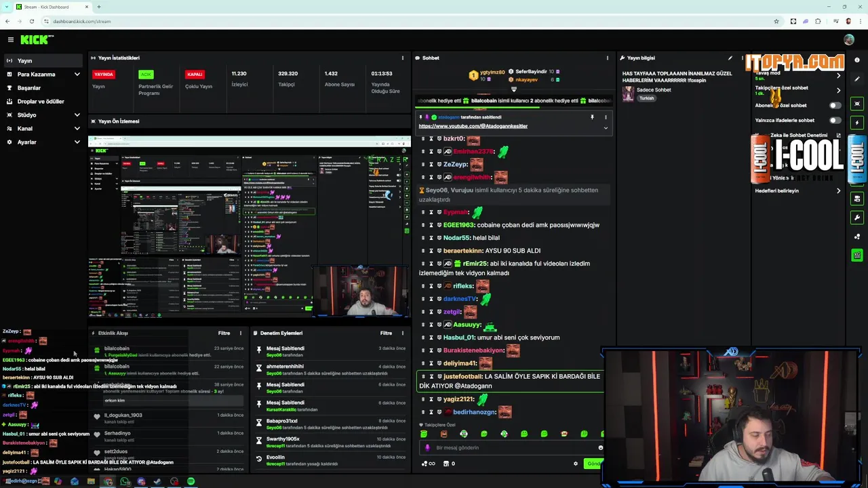
Task: Bookmark this page with star icon
Action: tap(776, 21)
